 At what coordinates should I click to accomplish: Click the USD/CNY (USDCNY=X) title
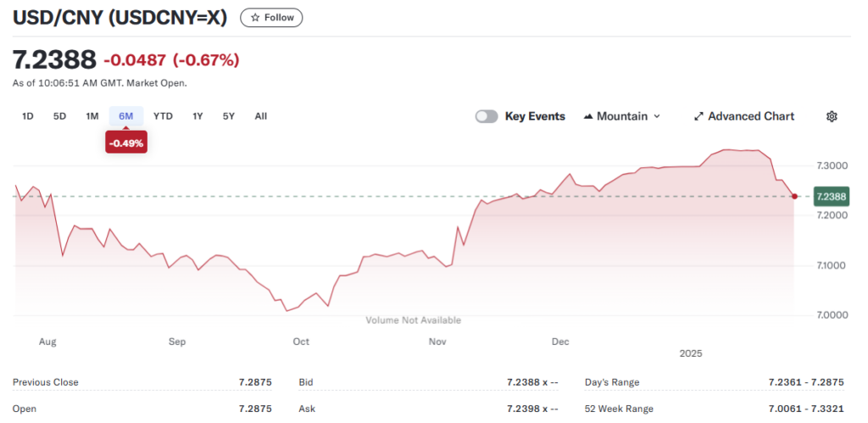point(120,18)
